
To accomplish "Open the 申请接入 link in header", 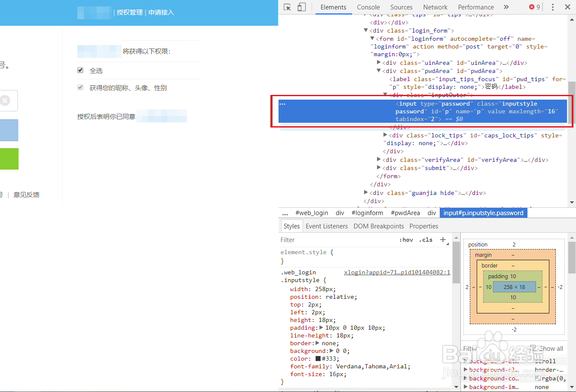I will coord(161,12).
